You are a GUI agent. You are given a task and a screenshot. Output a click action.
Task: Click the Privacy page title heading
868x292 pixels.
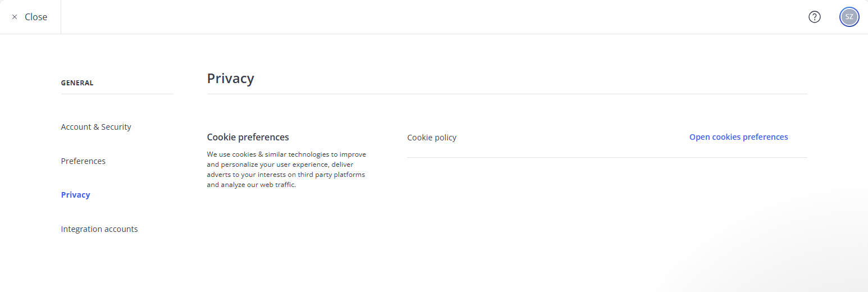point(230,78)
